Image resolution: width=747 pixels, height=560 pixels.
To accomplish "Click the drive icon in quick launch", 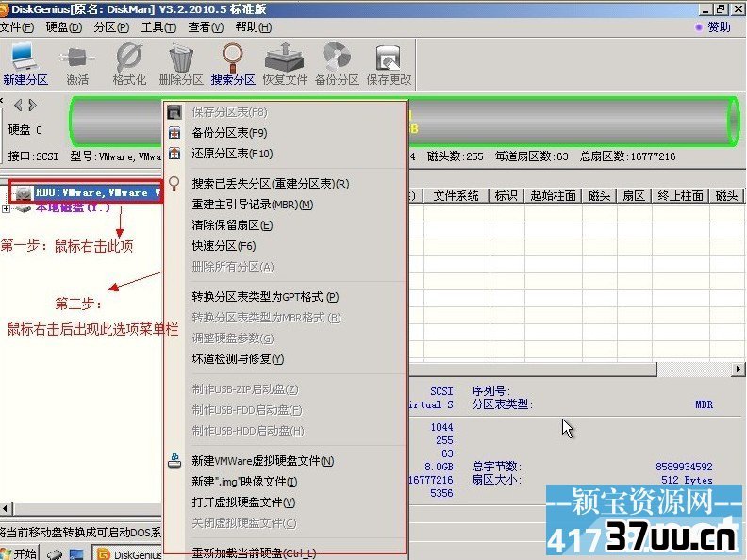I will (x=55, y=554).
